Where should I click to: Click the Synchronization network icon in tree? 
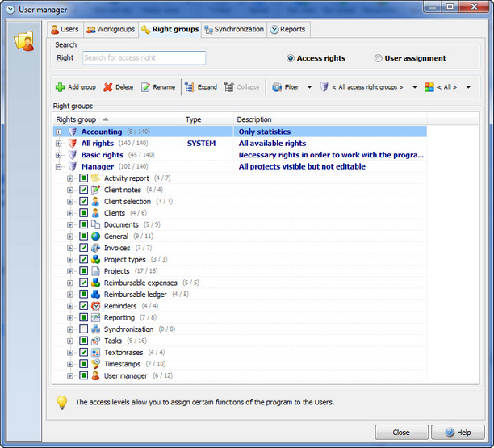click(x=95, y=329)
